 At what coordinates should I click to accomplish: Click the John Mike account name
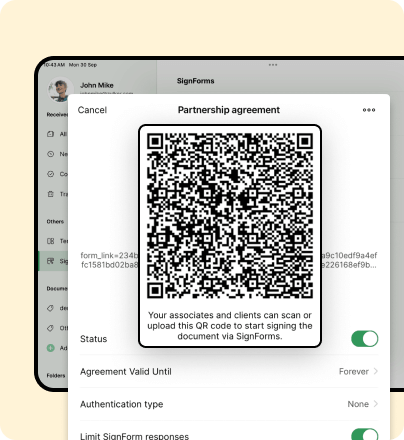97,85
